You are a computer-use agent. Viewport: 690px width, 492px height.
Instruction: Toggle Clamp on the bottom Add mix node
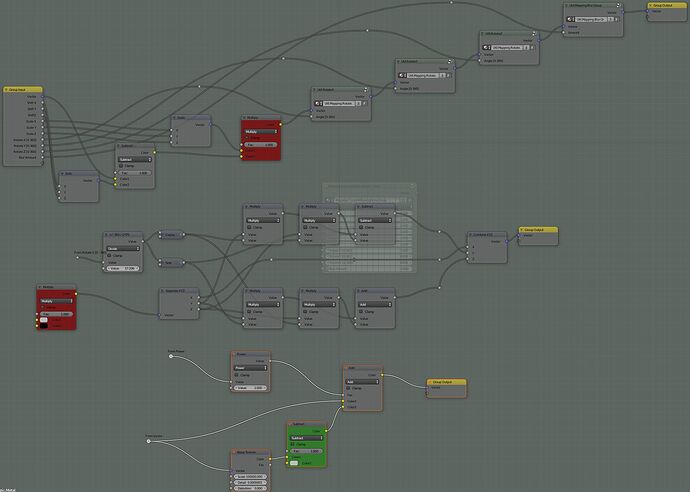pyautogui.click(x=349, y=388)
